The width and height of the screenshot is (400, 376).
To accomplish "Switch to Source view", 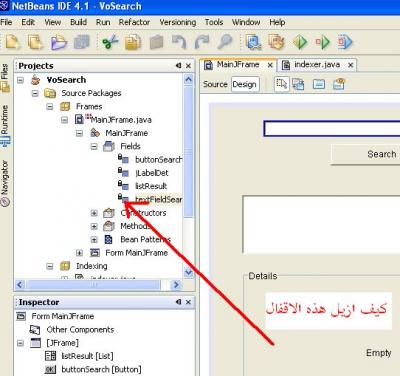I will pos(215,84).
